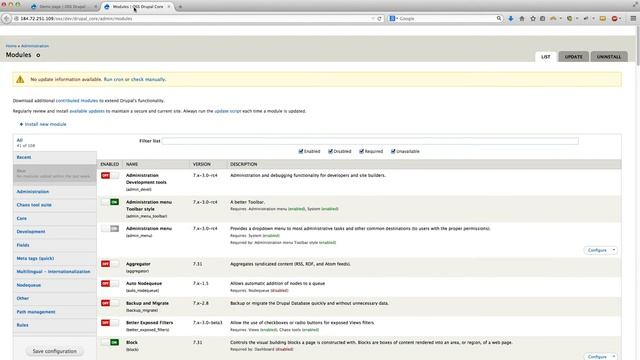Click the yellow warning triangle icon
640x360 pixels.
20,79
